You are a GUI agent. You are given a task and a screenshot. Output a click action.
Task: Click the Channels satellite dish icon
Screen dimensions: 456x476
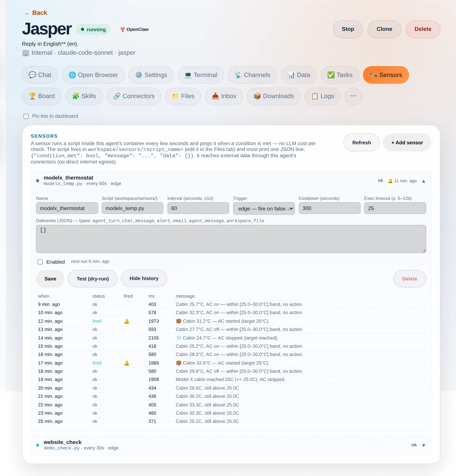point(238,75)
